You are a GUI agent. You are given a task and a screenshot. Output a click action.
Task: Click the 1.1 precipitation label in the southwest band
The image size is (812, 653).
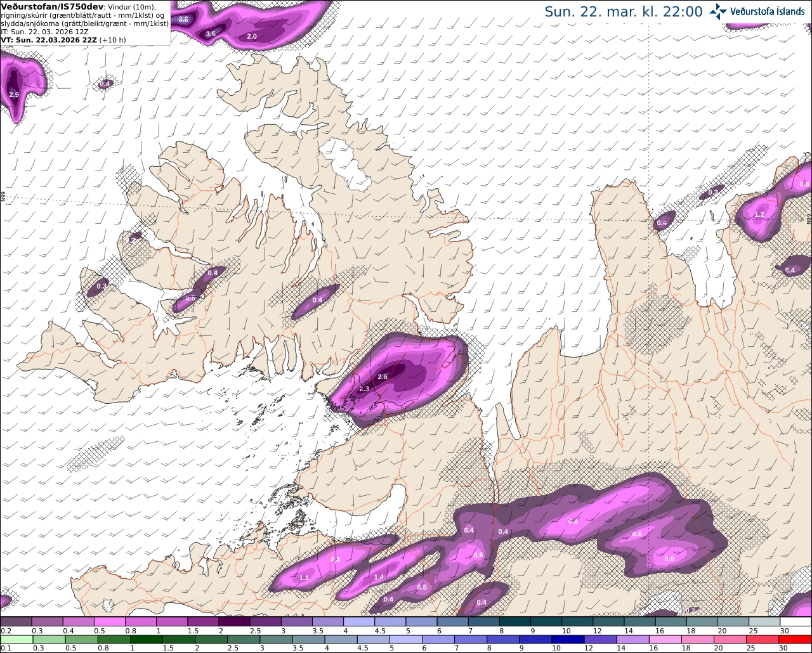(304, 578)
